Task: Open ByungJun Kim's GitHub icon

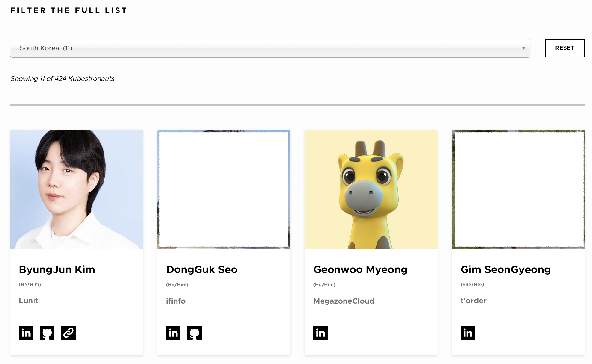Action: pyautogui.click(x=47, y=333)
